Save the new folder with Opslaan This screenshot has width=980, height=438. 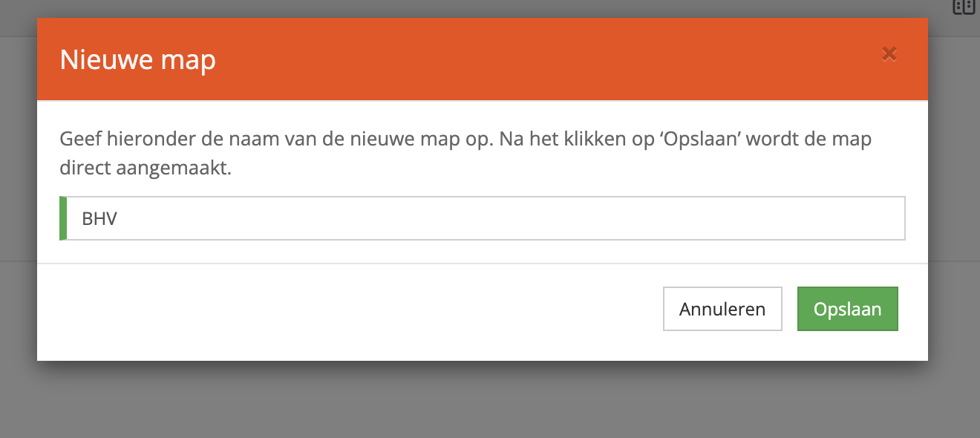click(847, 309)
